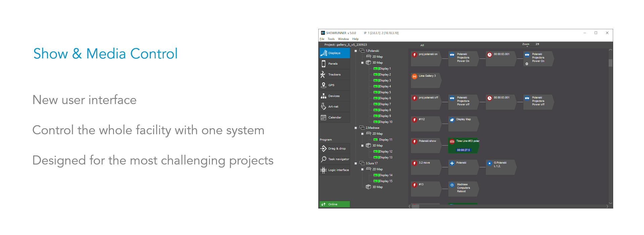Image resolution: width=644 pixels, height=235 pixels.
Task: Open the Task navigator magnifier icon
Action: click(323, 159)
